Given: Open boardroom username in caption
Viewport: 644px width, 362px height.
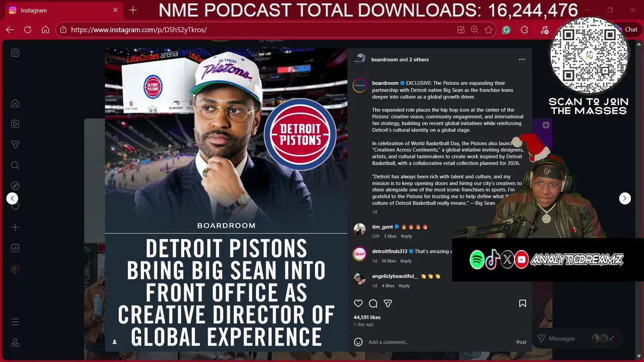Looking at the screenshot, I should [385, 83].
